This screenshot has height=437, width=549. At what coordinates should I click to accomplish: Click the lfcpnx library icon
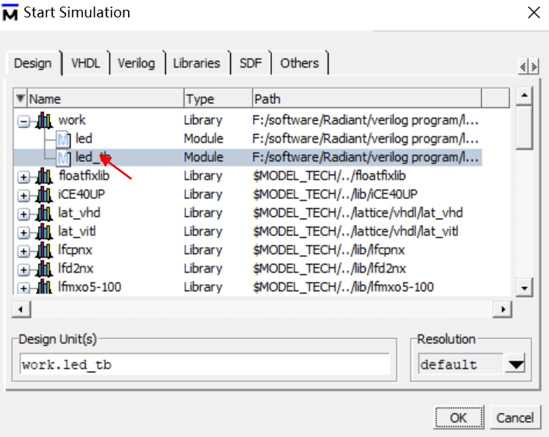coord(44,250)
